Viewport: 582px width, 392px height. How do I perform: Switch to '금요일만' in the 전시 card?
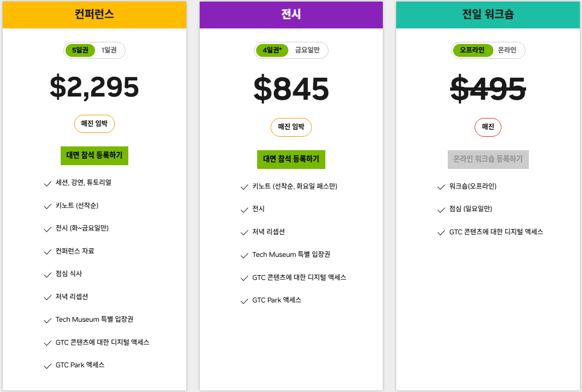(x=309, y=50)
